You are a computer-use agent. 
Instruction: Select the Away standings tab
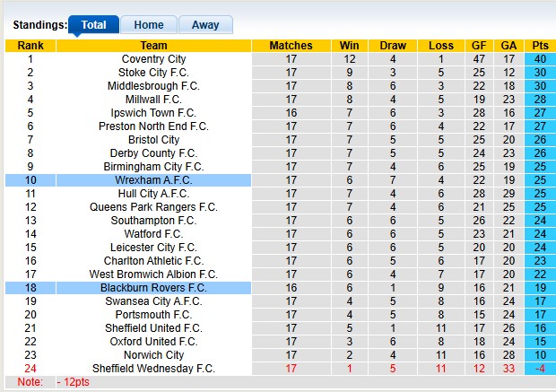205,25
